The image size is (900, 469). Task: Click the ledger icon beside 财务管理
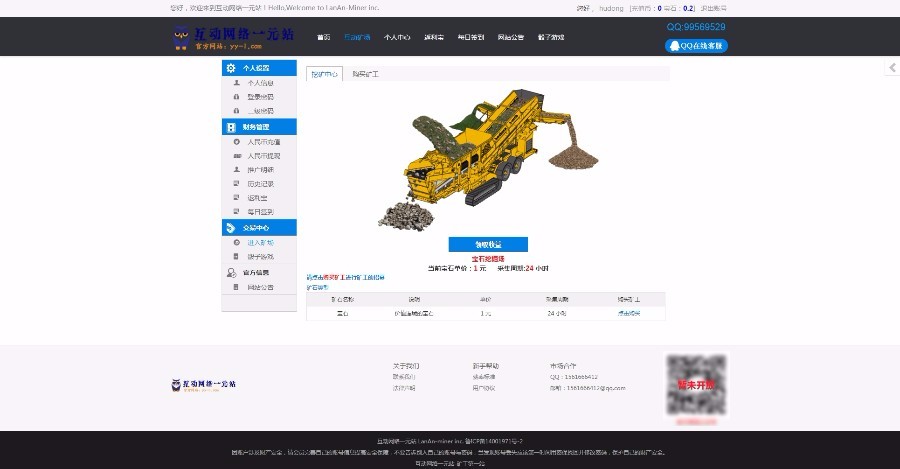coord(231,127)
